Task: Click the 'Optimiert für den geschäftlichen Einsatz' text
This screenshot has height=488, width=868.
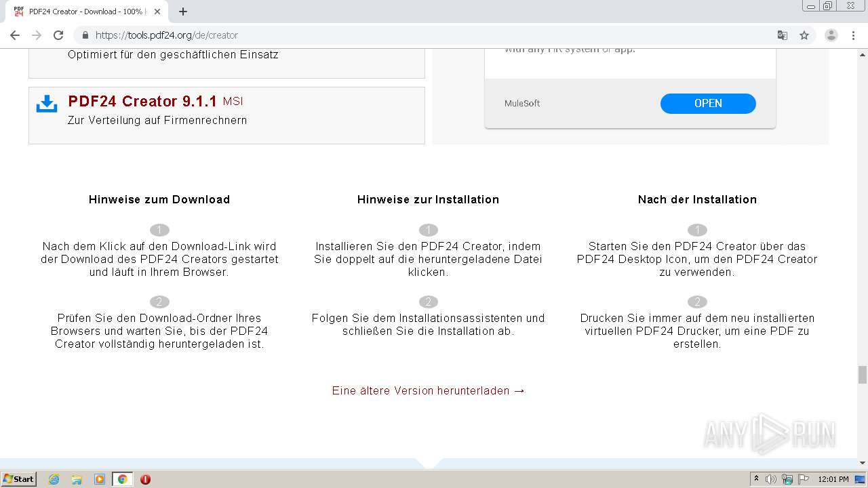Action: pyautogui.click(x=173, y=55)
